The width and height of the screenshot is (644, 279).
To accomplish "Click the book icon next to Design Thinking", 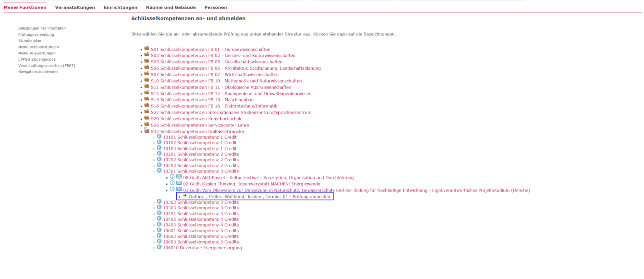I will tap(179, 183).
